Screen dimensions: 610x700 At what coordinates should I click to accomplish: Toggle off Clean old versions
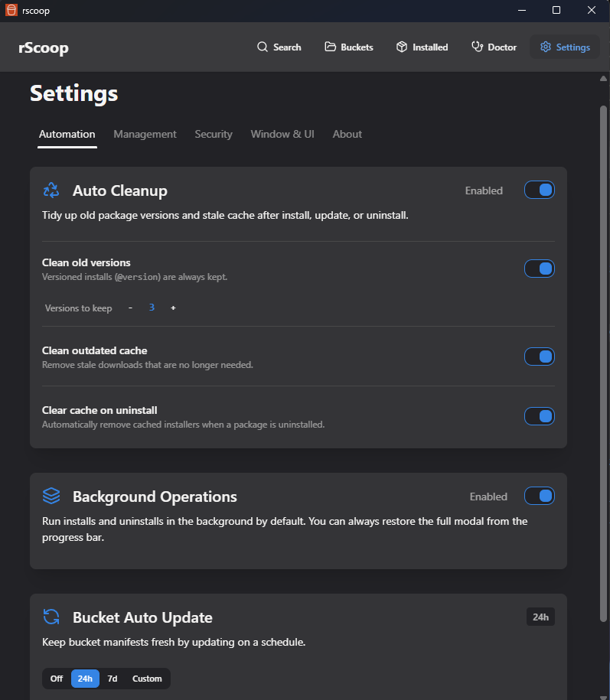click(540, 269)
